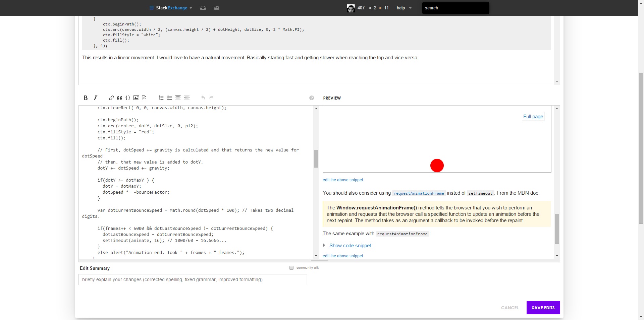
Task: Click the question body scroll-down arrow
Action: [557, 82]
